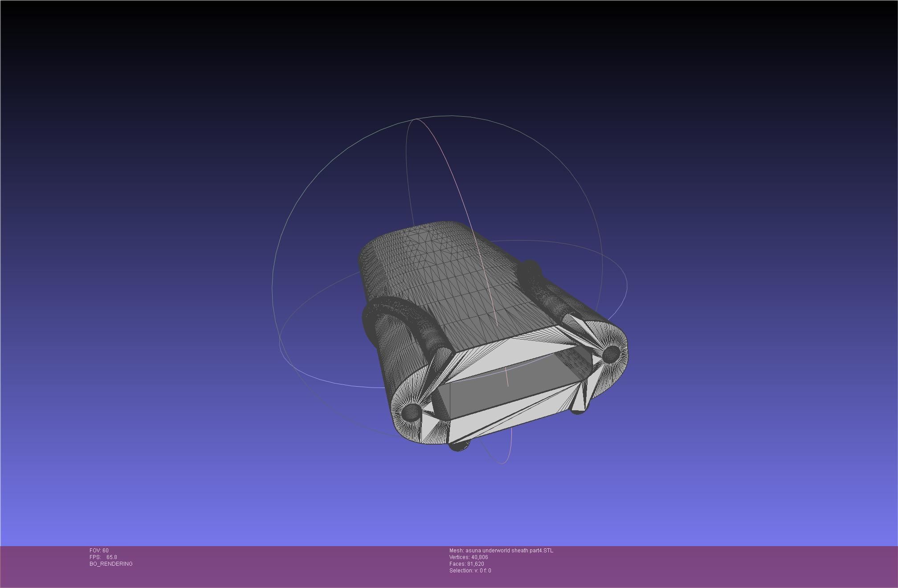Viewport: 898px width, 588px height.
Task: Click the small sphere on right end cap
Action: [x=611, y=354]
